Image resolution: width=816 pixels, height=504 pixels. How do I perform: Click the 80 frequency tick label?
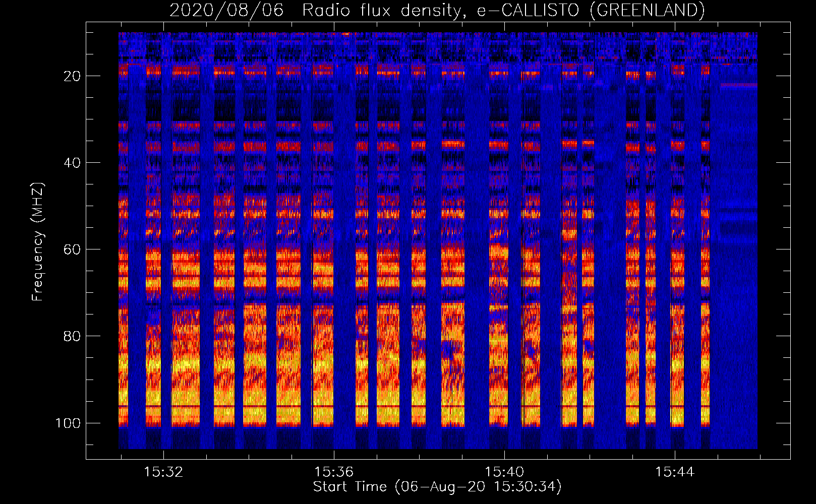72,336
